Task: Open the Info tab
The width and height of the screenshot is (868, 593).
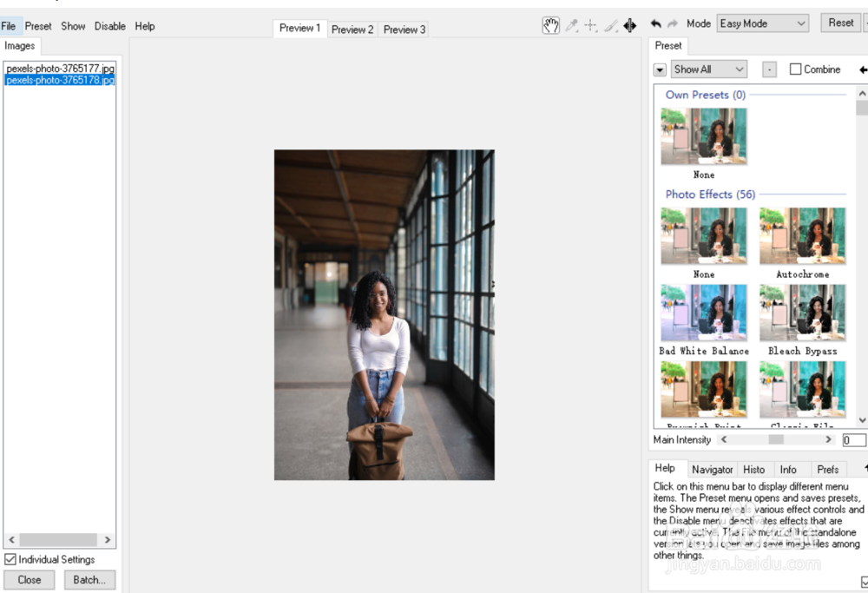Action: pos(788,470)
